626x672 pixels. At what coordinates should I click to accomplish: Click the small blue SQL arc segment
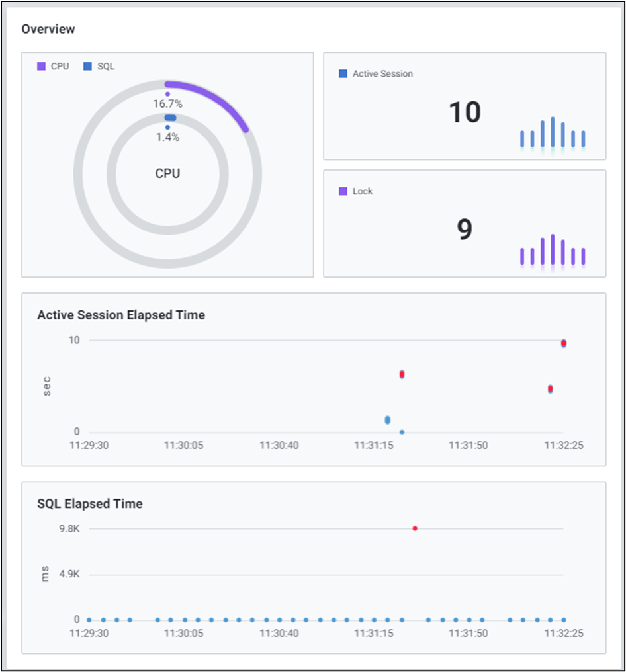pos(170,117)
